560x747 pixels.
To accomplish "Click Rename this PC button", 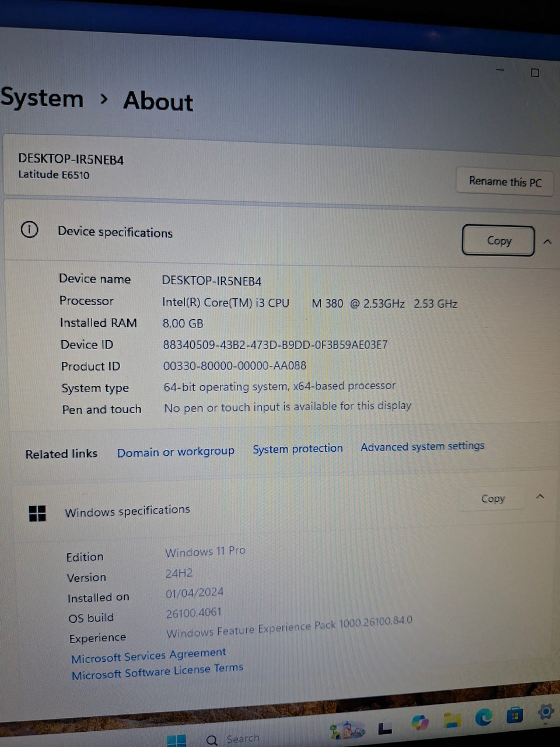I will (505, 181).
